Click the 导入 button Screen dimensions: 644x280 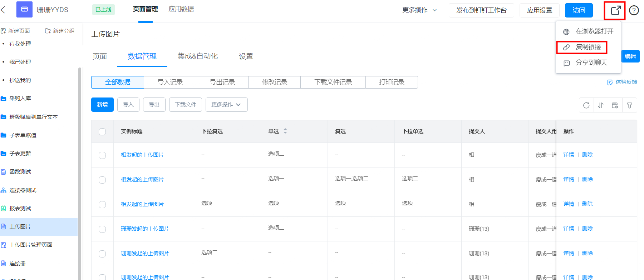[128, 105]
